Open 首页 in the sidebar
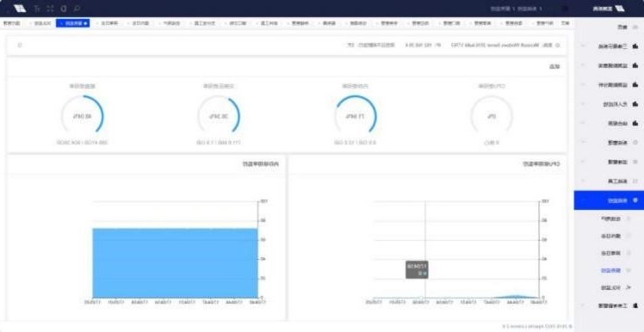 [x=622, y=27]
